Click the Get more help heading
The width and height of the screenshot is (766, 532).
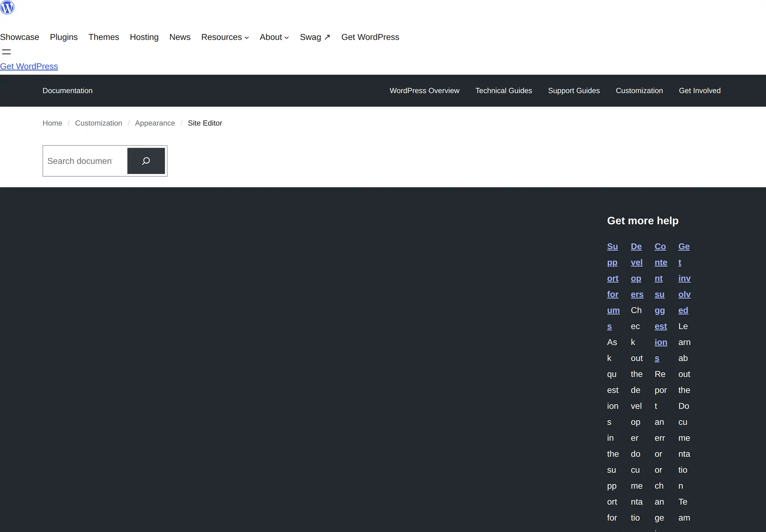pos(643,221)
